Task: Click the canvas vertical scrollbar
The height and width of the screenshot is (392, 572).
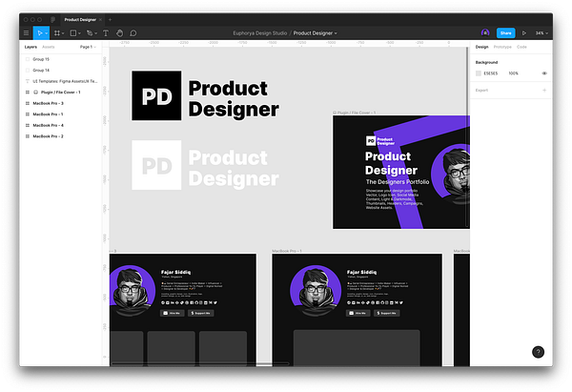Action: pos(467,137)
